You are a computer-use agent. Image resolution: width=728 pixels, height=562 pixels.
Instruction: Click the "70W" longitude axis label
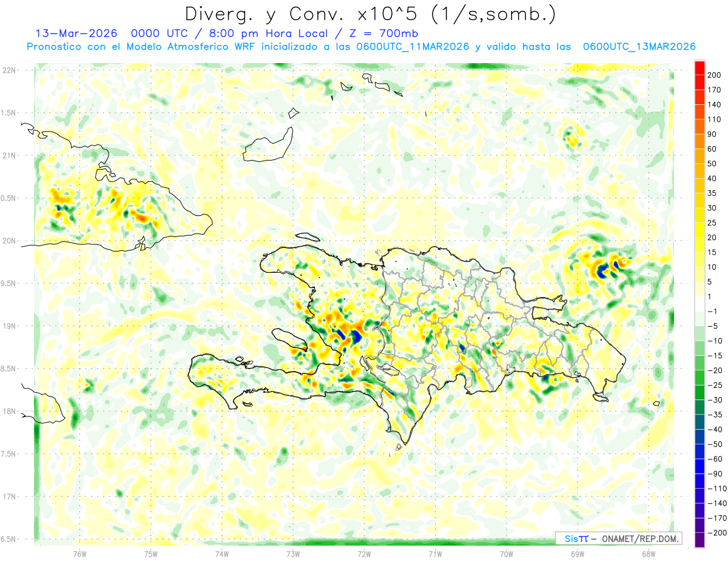pyautogui.click(x=507, y=554)
